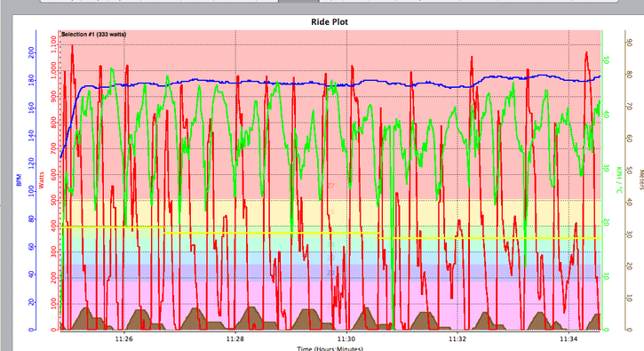Click the 120 tick on BPM axis
Viewport: 644px width, 351px height.
(x=31, y=164)
